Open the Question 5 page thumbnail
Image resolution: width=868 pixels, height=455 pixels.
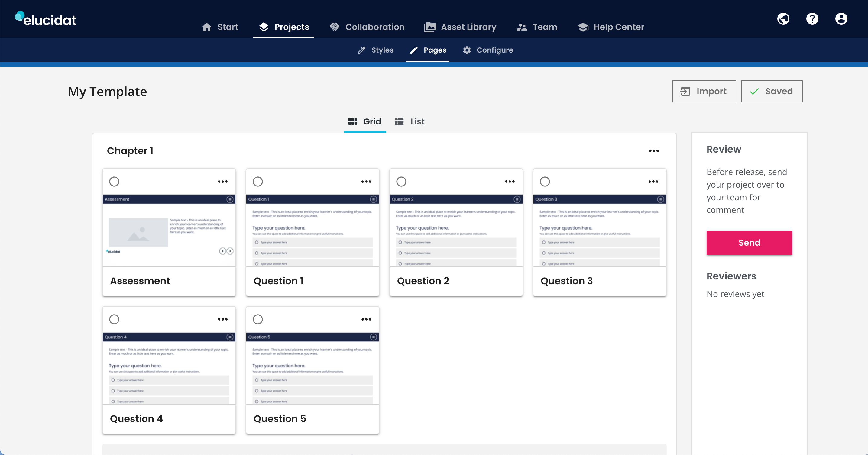(313, 369)
